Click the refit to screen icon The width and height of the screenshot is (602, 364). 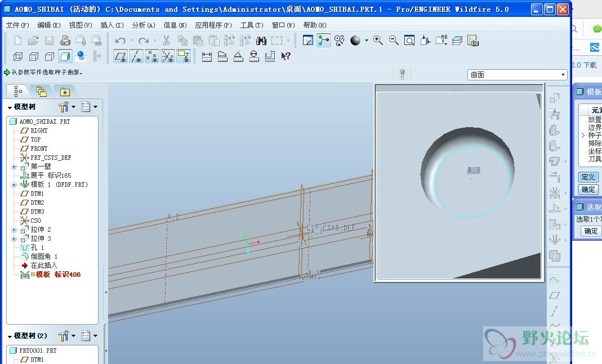pyautogui.click(x=409, y=41)
